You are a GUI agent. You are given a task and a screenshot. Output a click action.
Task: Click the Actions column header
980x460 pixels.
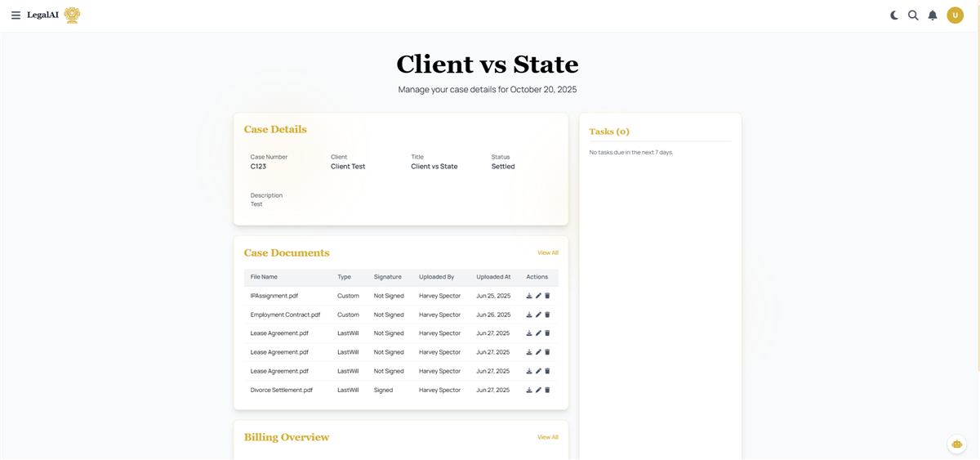537,277
